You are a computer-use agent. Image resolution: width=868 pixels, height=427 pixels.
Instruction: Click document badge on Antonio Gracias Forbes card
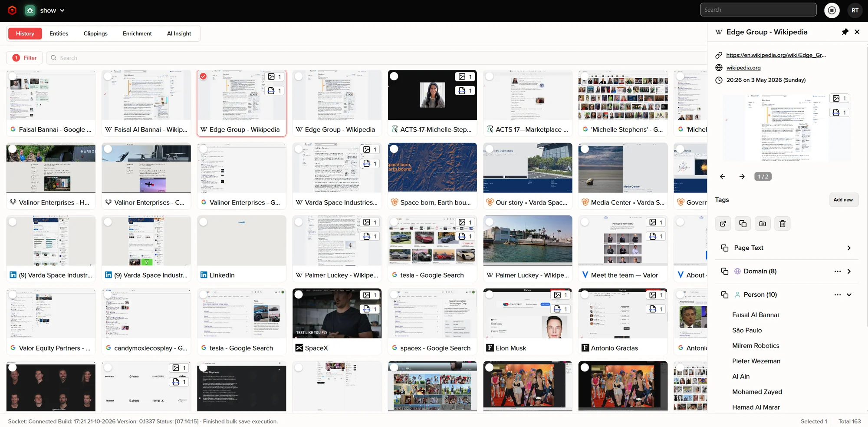[x=656, y=309]
